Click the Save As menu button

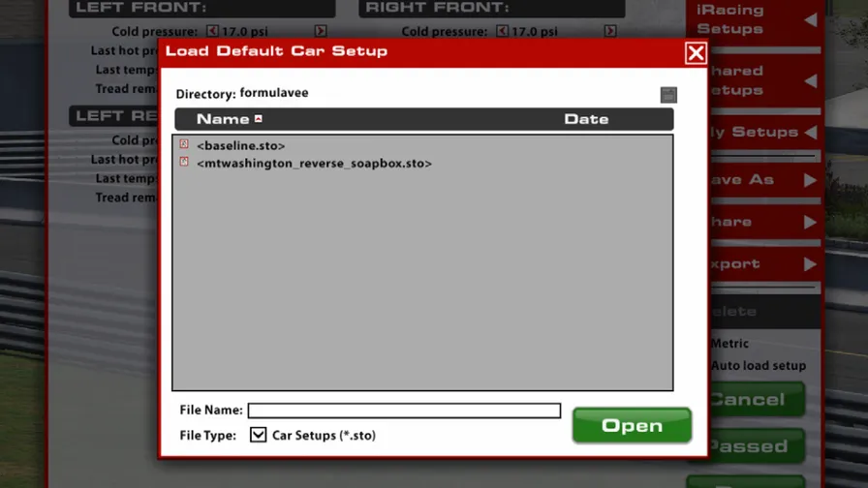point(764,179)
